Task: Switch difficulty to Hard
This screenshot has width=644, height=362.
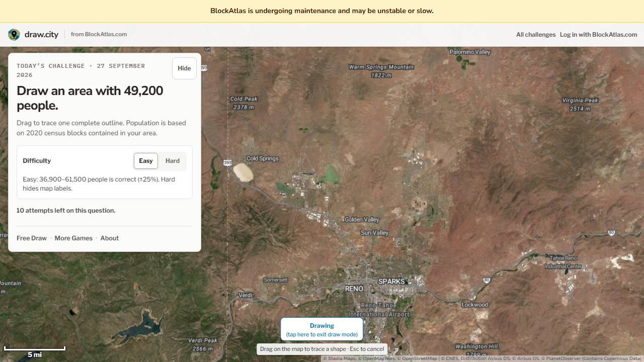Action: 173,161
